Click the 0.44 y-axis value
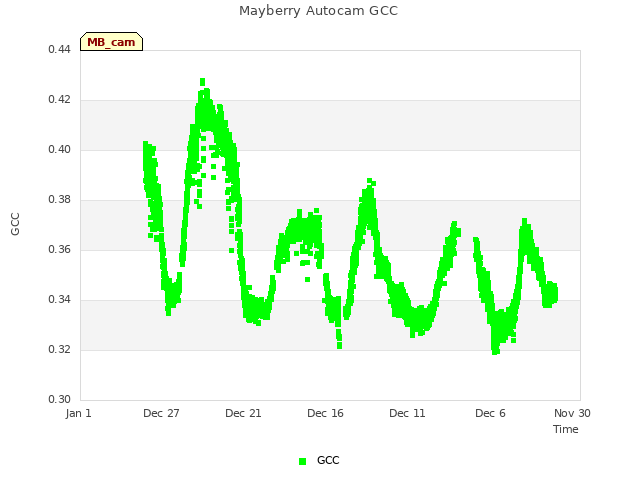Viewport: 640px width, 480px height. 60,49
